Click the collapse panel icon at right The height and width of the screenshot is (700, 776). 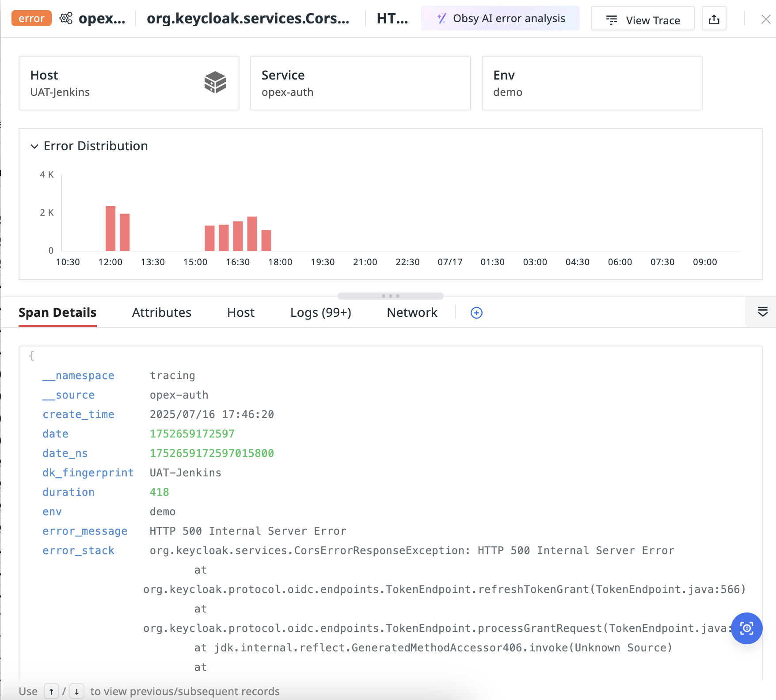[762, 312]
